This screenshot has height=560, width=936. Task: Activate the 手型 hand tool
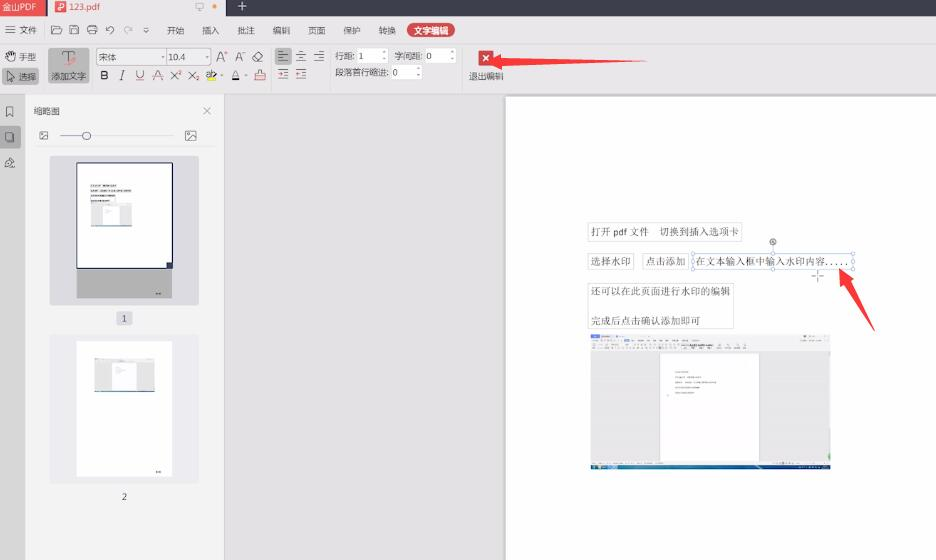tap(21, 57)
